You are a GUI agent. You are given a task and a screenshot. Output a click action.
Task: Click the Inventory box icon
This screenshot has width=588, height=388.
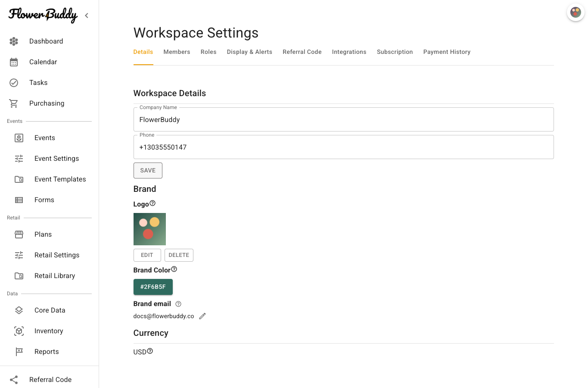pyautogui.click(x=19, y=331)
